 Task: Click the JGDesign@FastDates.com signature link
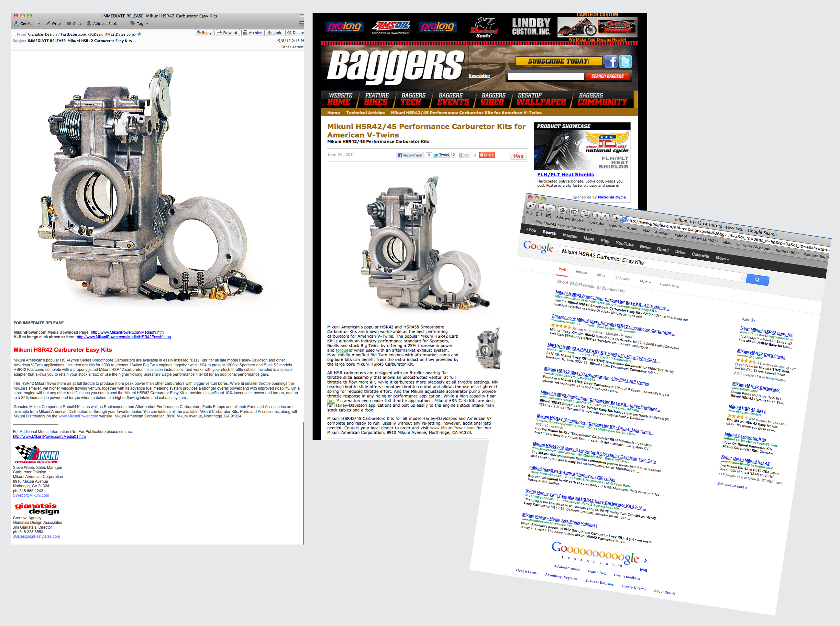coord(37,536)
